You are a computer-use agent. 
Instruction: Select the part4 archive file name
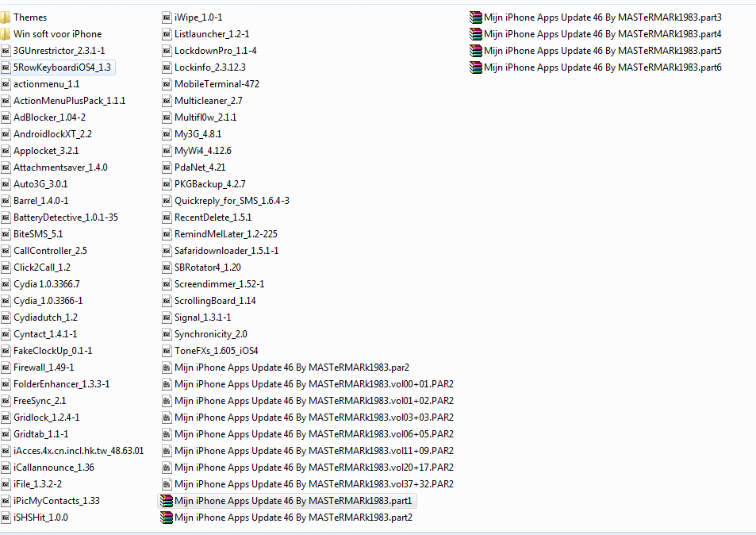(603, 34)
